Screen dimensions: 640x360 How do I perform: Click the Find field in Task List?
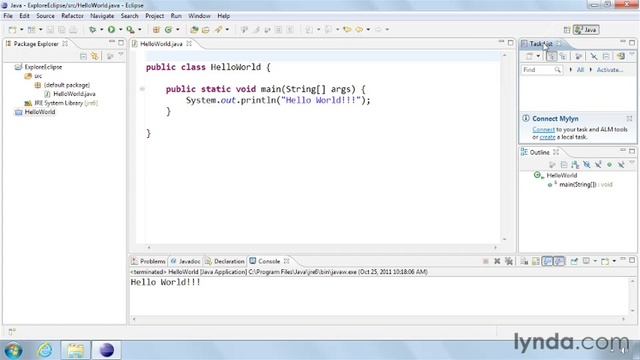(542, 70)
